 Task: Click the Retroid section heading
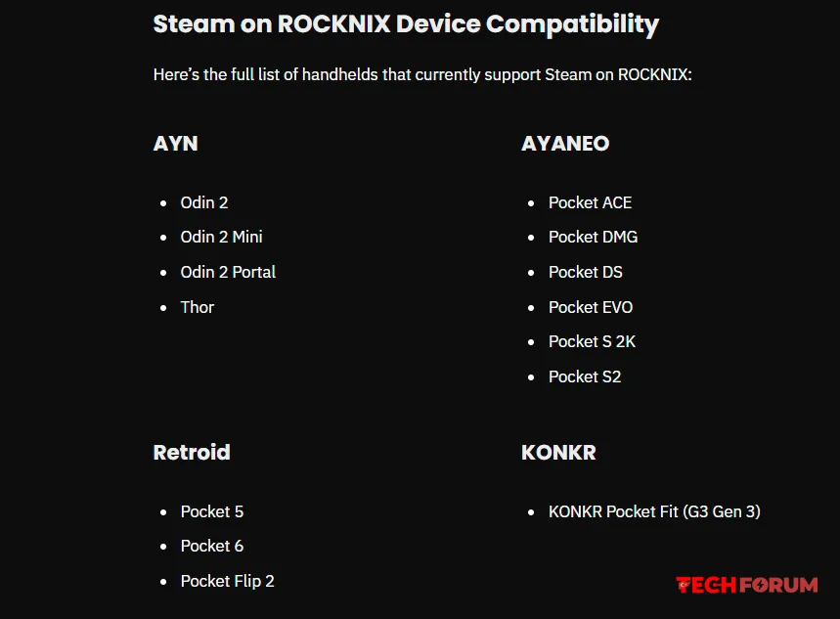192,452
